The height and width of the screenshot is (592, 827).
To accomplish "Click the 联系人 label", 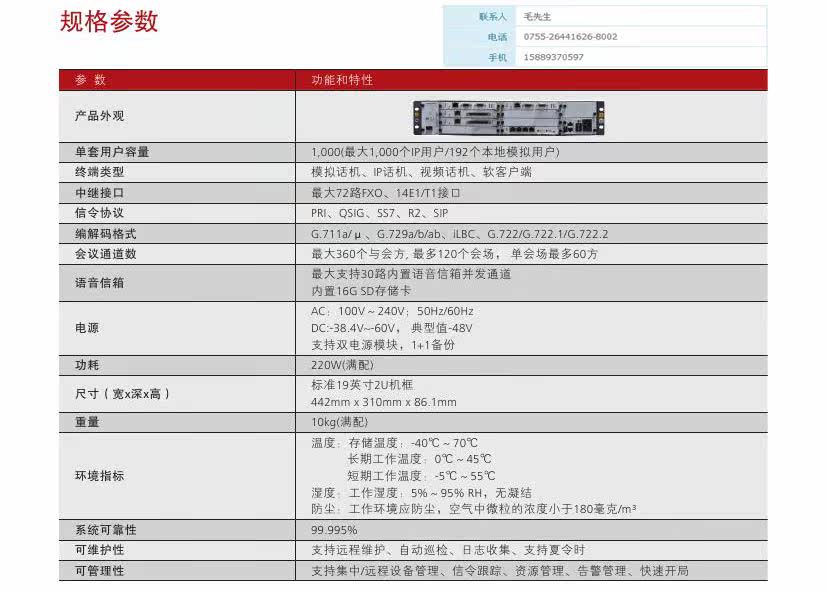I will tap(493, 17).
